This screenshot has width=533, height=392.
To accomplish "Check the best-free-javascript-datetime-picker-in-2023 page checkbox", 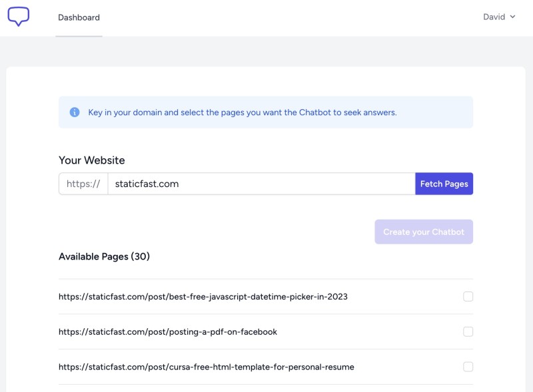I will coord(468,297).
